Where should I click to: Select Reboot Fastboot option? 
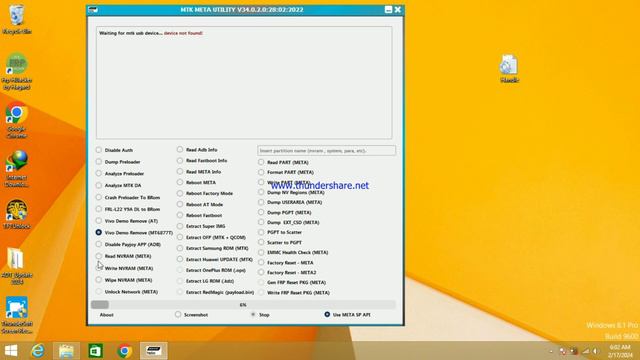[200, 215]
